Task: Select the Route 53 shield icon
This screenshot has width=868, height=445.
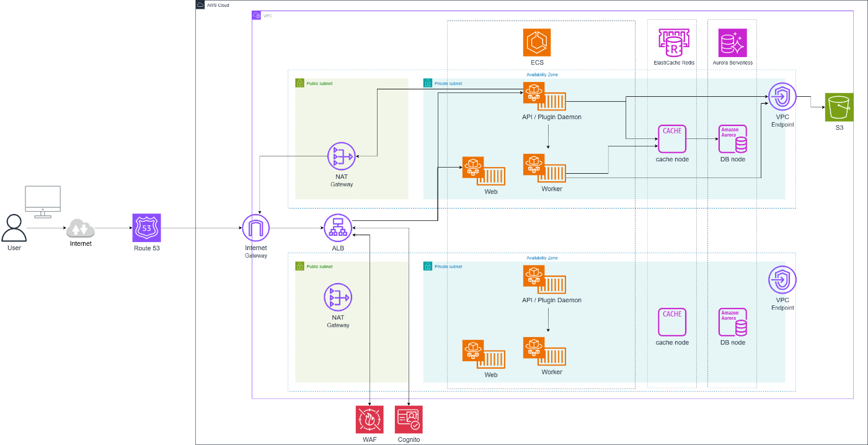Action: point(146,228)
